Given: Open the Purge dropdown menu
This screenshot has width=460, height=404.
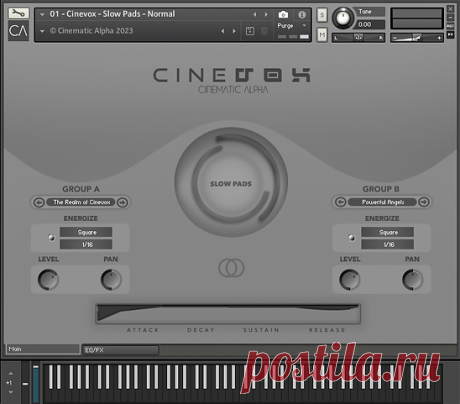Looking at the screenshot, I should [x=292, y=26].
